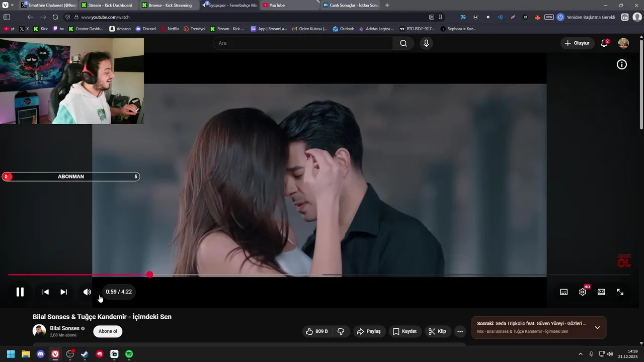Open the video info card icon

622,64
